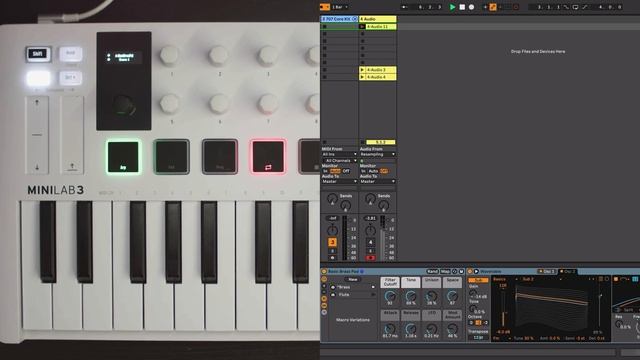Screen dimensions: 640x360
Task: Click the Rand button on the rack
Action: (x=432, y=271)
